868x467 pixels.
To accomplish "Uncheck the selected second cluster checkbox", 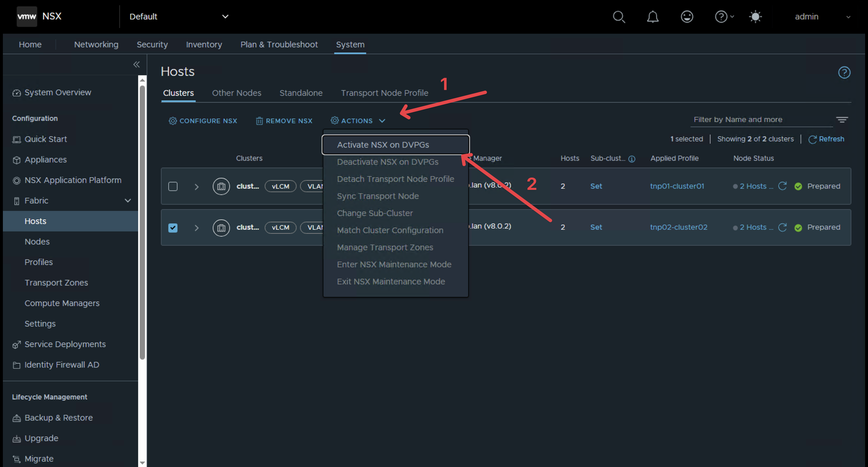I will (x=173, y=227).
